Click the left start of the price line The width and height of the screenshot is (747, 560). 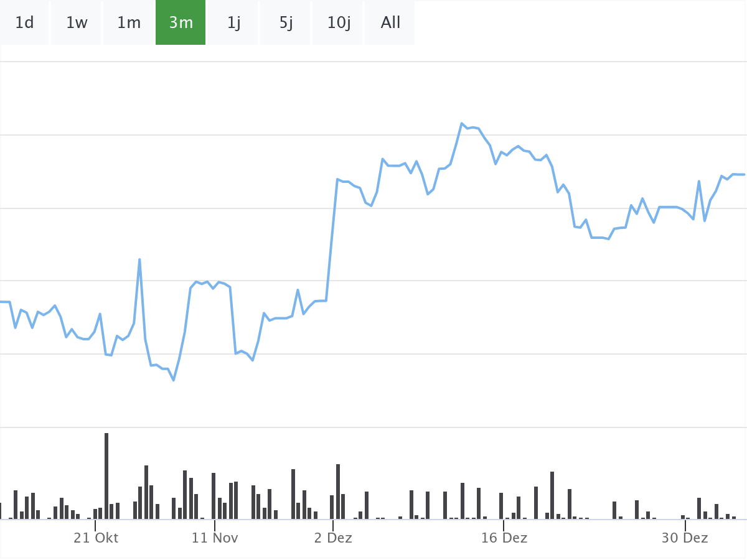pyautogui.click(x=2, y=302)
